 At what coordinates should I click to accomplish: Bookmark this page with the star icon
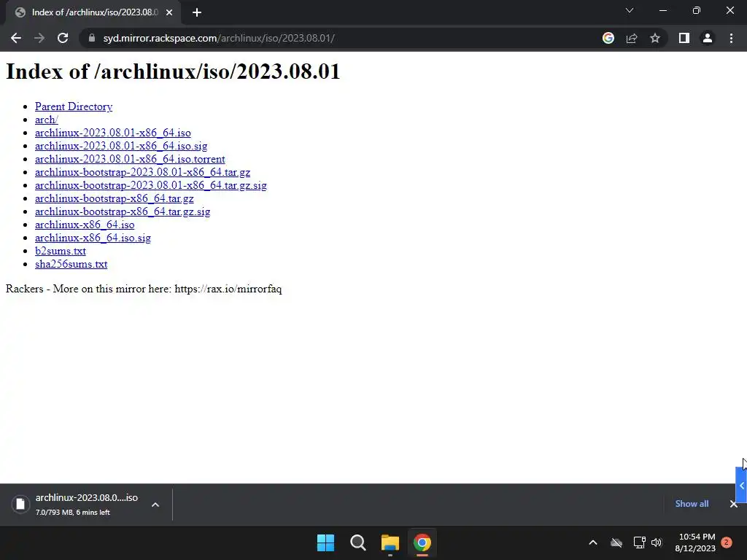pyautogui.click(x=655, y=38)
